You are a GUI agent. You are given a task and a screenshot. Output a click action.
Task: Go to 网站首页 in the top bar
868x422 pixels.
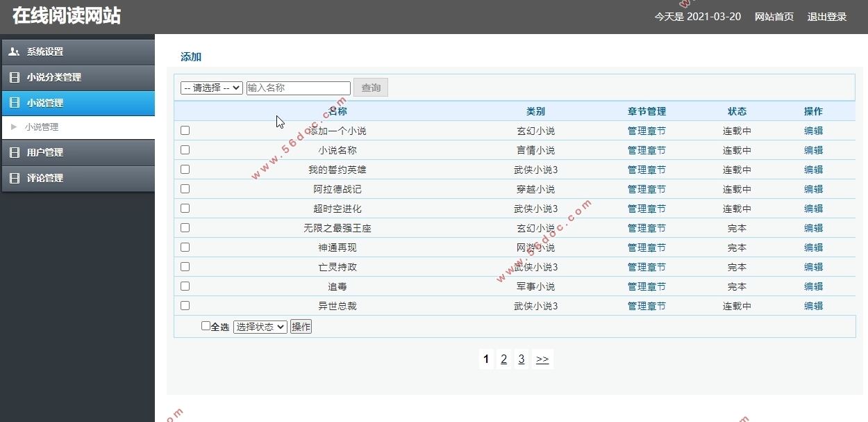tap(774, 17)
